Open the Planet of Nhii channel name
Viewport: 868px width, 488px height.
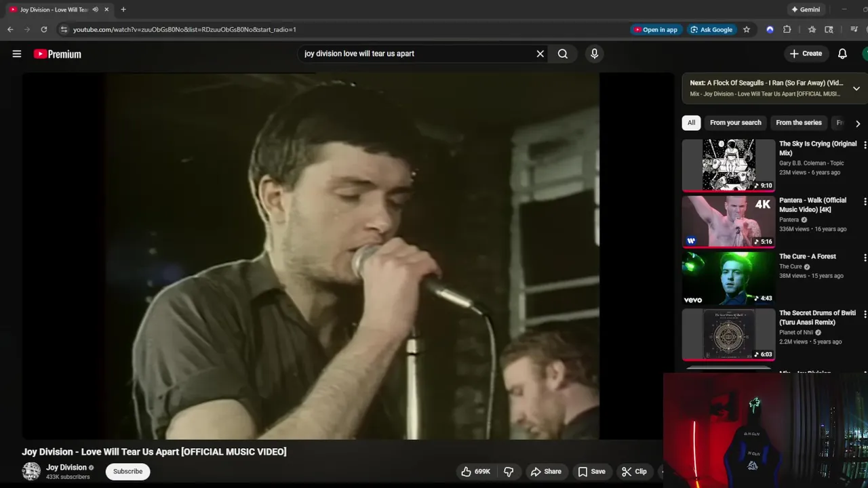796,332
